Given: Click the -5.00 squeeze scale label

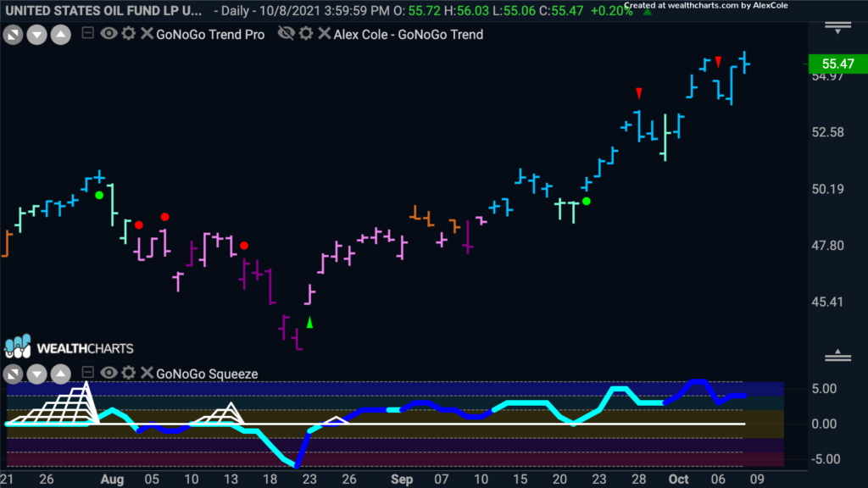Looking at the screenshot, I should click(x=824, y=459).
